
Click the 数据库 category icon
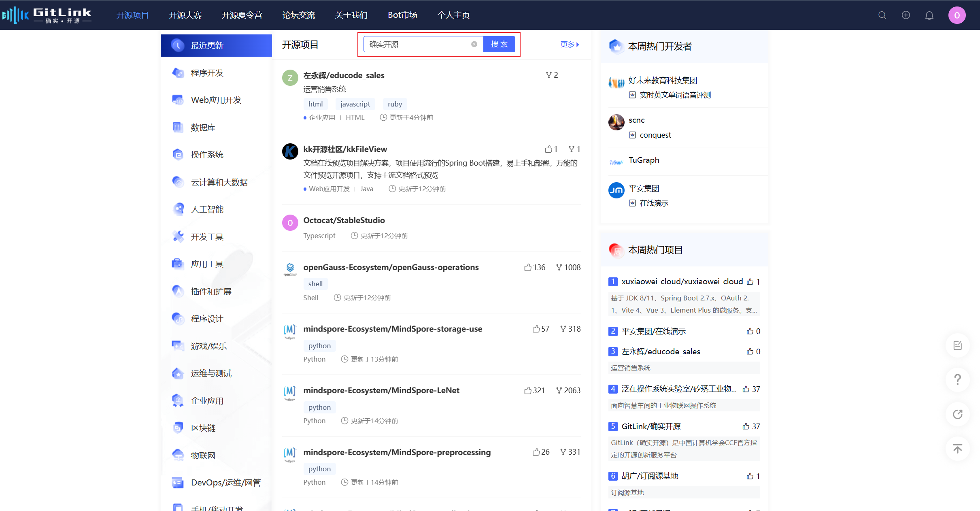pos(178,128)
